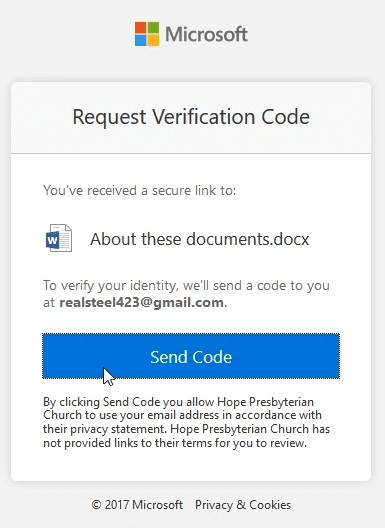Click the Microsoft wordmark text
The height and width of the screenshot is (528, 385).
click(206, 34)
